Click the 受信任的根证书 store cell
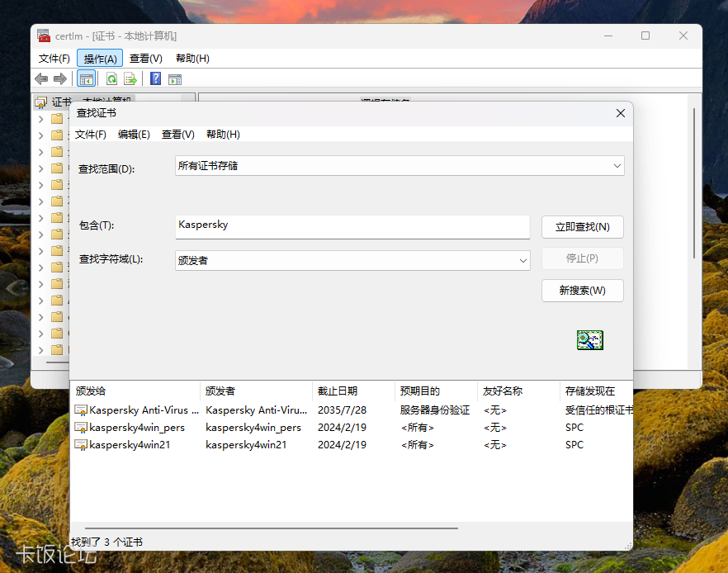The image size is (728, 573). [599, 410]
